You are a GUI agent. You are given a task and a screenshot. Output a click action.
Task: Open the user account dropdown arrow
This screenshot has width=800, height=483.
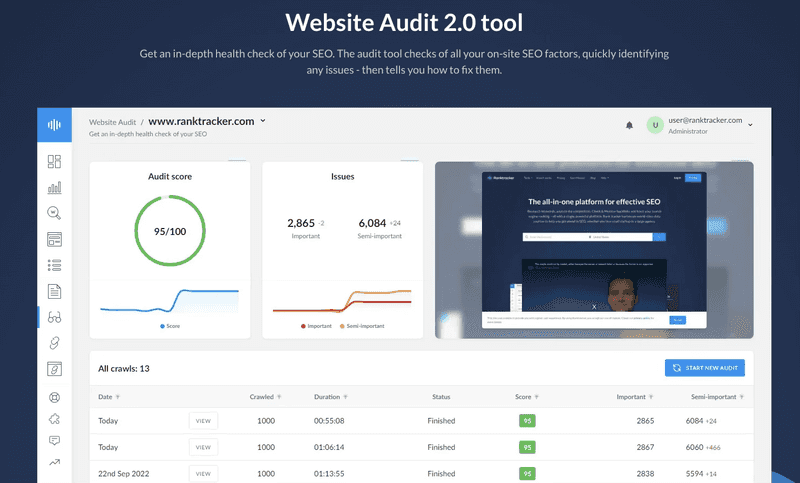[750, 125]
